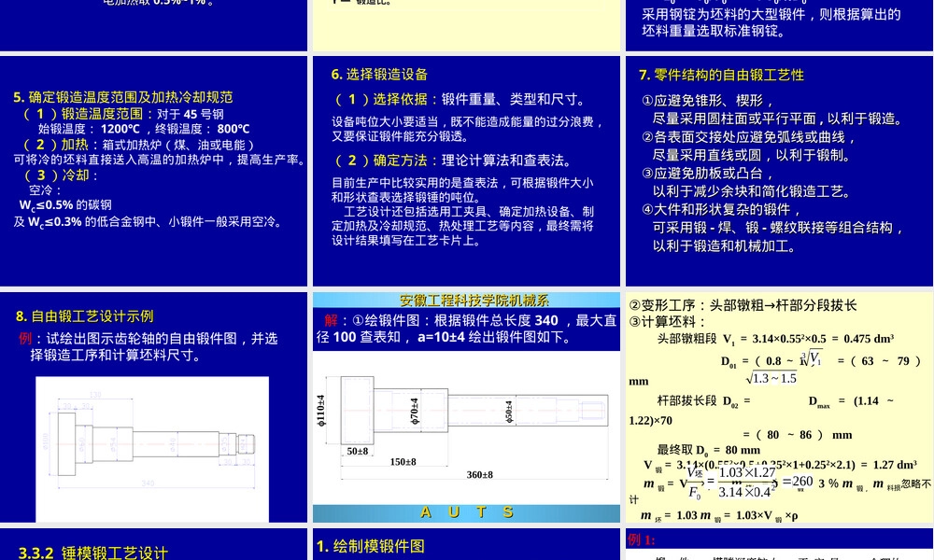Click the line ③计算坯料：
This screenshot has width=934, height=560.
(x=668, y=322)
